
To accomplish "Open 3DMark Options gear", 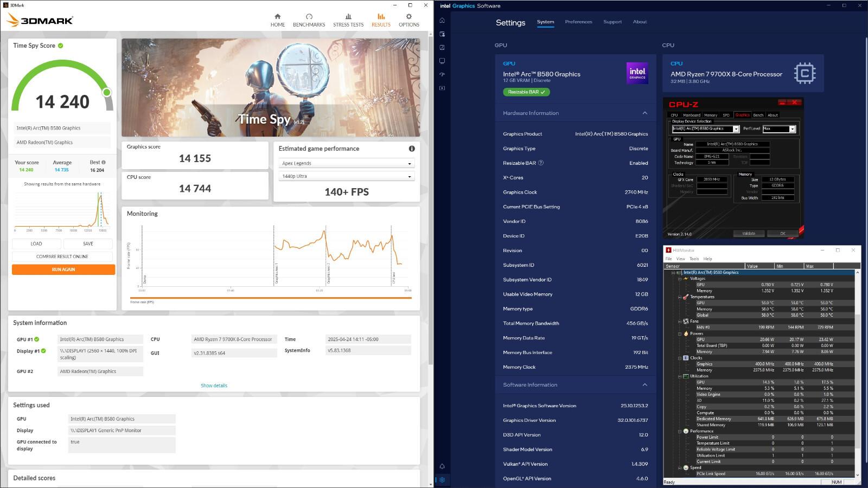I will point(409,20).
